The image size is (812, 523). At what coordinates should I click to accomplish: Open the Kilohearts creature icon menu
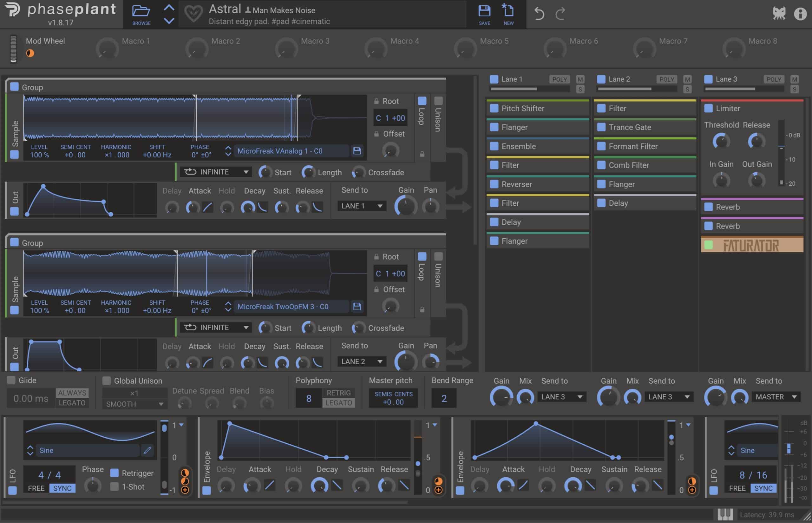[779, 14]
